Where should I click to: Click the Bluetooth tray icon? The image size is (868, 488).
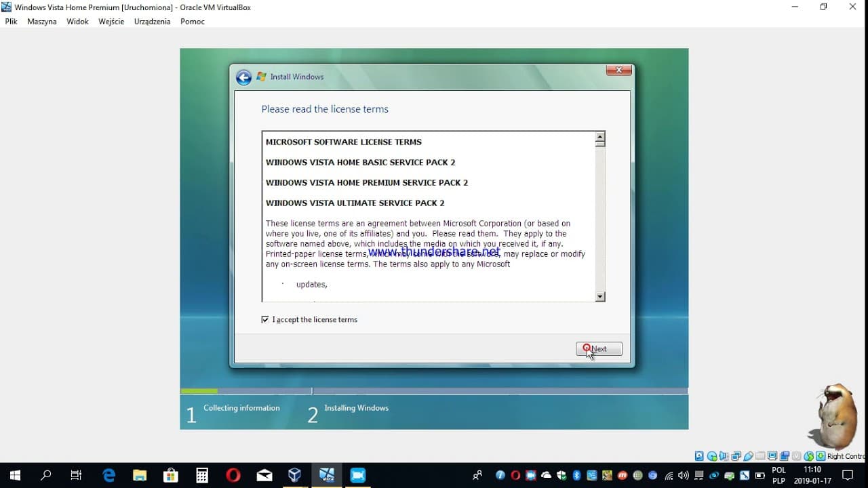coord(577,475)
